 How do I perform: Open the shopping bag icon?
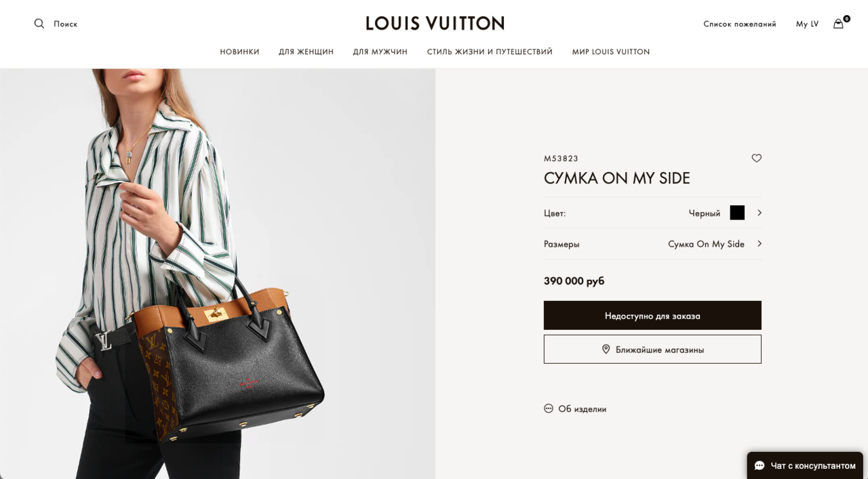(839, 24)
